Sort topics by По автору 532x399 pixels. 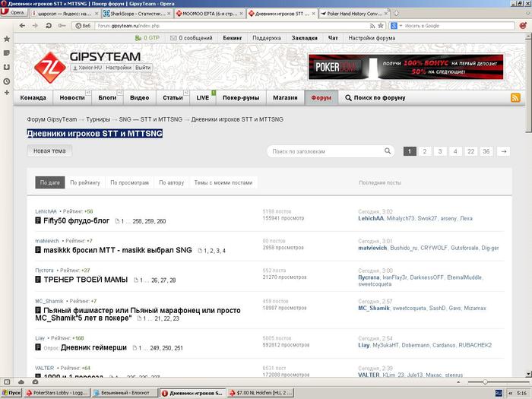pos(172,182)
